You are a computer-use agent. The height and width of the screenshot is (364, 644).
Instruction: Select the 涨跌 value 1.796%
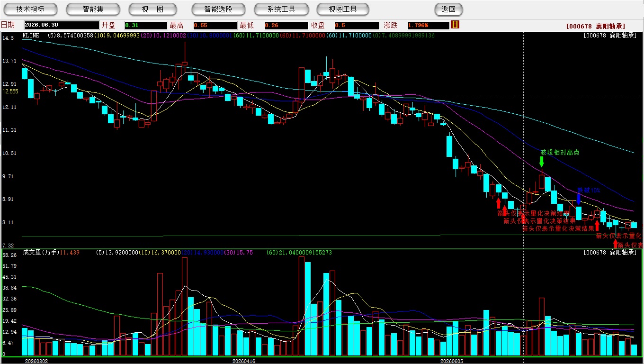428,25
